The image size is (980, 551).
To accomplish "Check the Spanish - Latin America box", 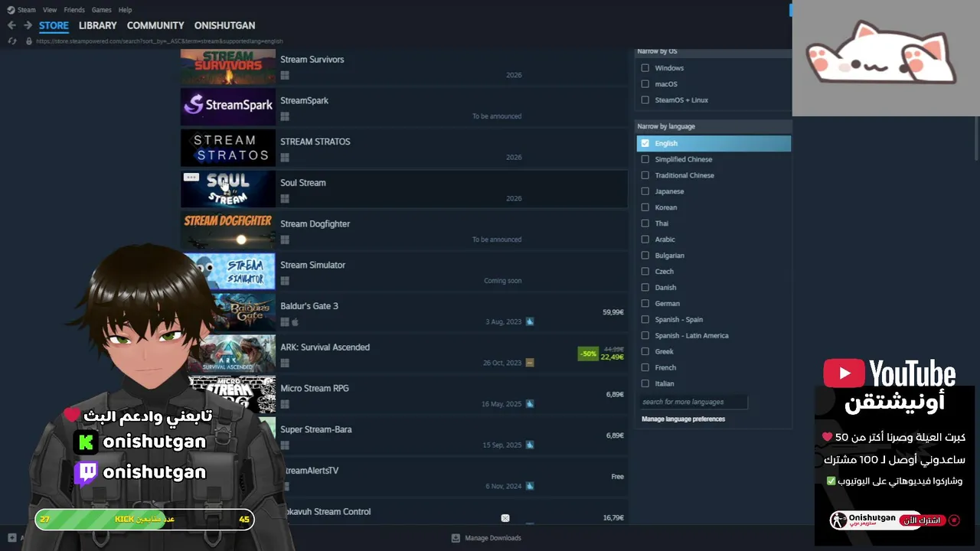I will click(645, 335).
